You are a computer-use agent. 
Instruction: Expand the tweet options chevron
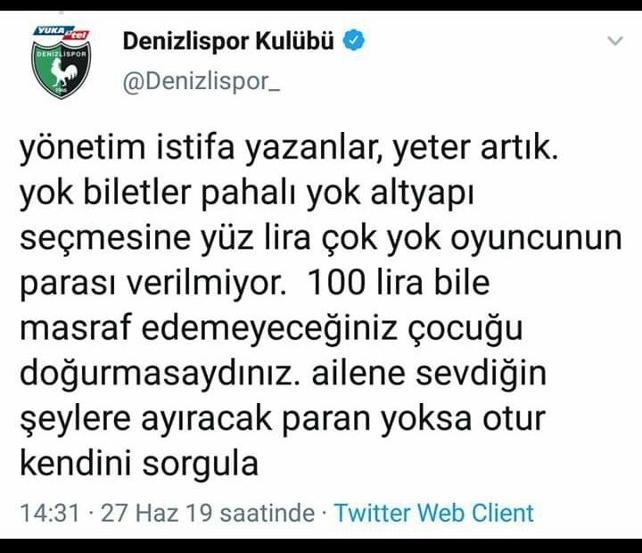tap(615, 41)
